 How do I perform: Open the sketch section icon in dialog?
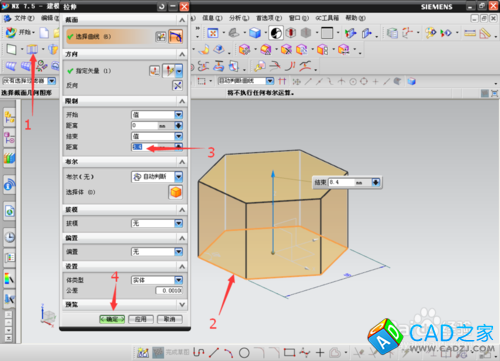click(161, 37)
